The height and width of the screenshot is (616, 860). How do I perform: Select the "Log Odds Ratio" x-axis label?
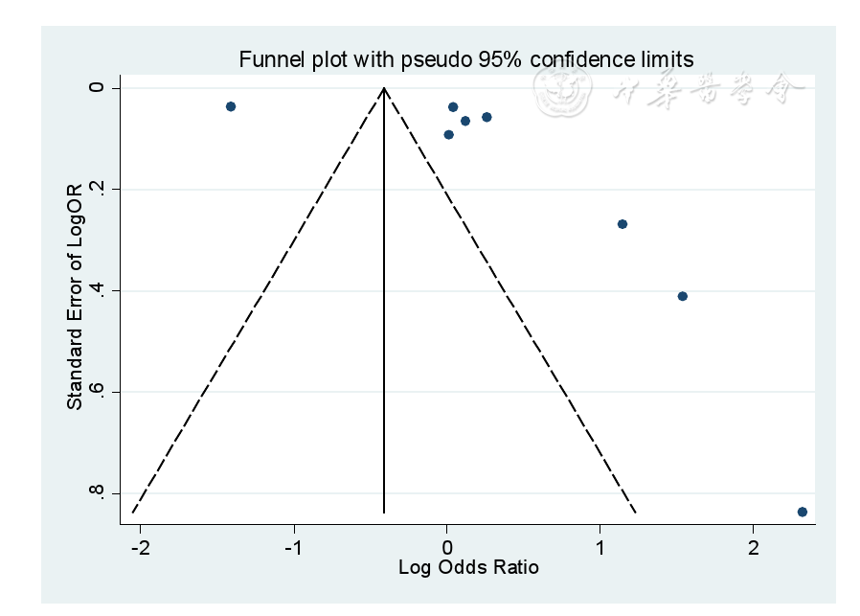click(x=468, y=568)
